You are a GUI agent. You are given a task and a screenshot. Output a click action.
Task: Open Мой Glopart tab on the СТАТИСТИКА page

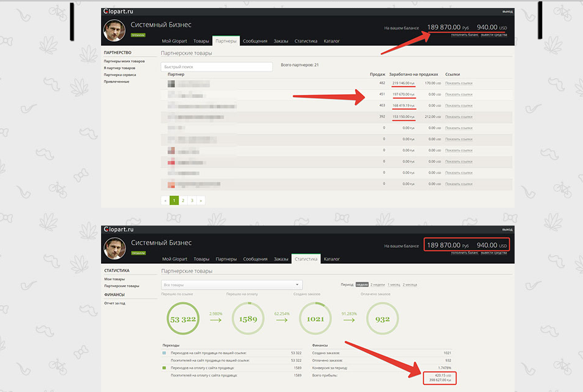click(175, 259)
